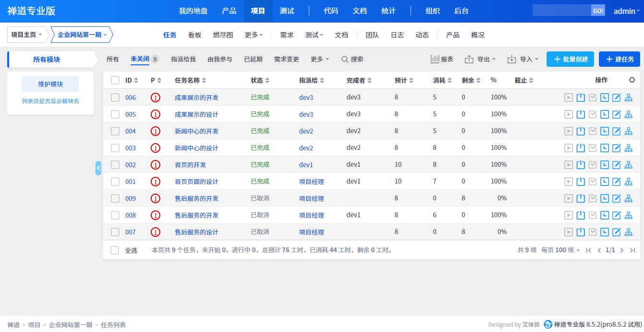Click the magnifier 搜索 search icon
The width and height of the screenshot is (644, 332).
click(345, 59)
